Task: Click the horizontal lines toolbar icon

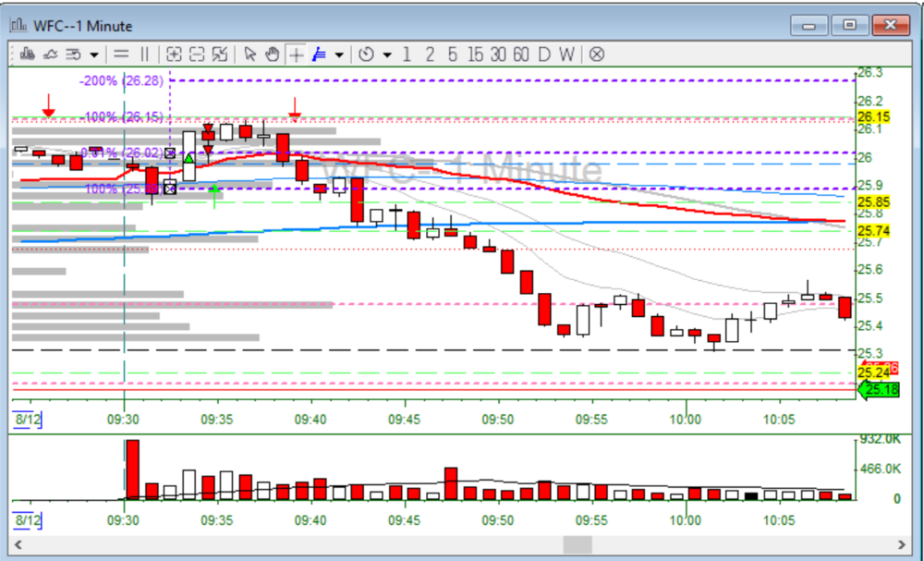Action: click(x=121, y=55)
